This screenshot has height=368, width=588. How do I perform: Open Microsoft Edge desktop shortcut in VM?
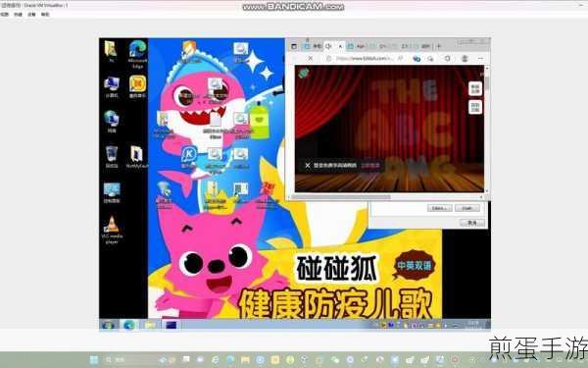[x=137, y=54]
